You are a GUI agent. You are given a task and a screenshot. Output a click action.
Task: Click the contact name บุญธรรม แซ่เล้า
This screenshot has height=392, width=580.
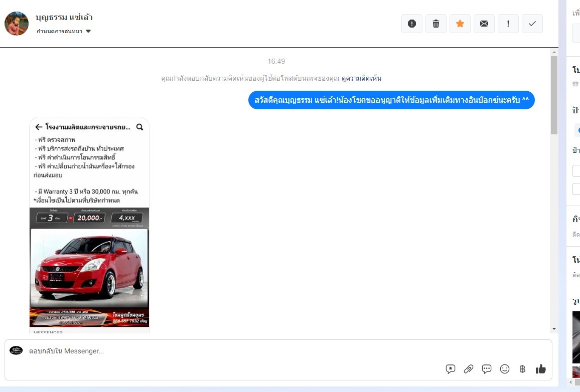point(64,18)
